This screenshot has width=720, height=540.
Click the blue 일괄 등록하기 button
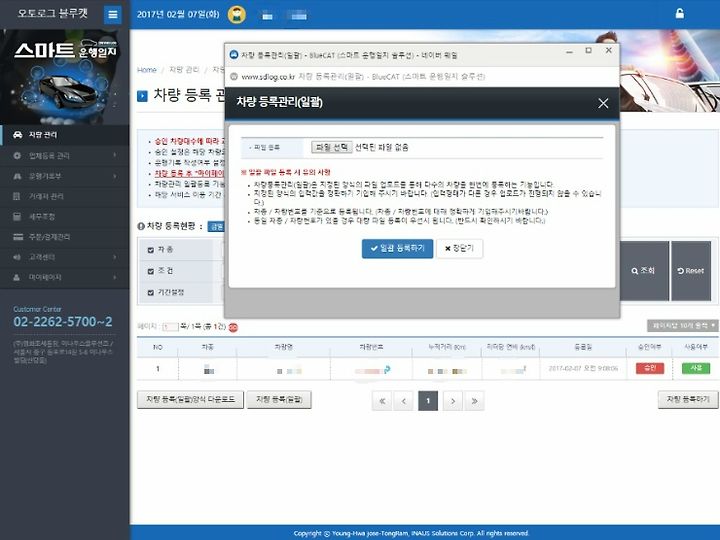point(397,249)
